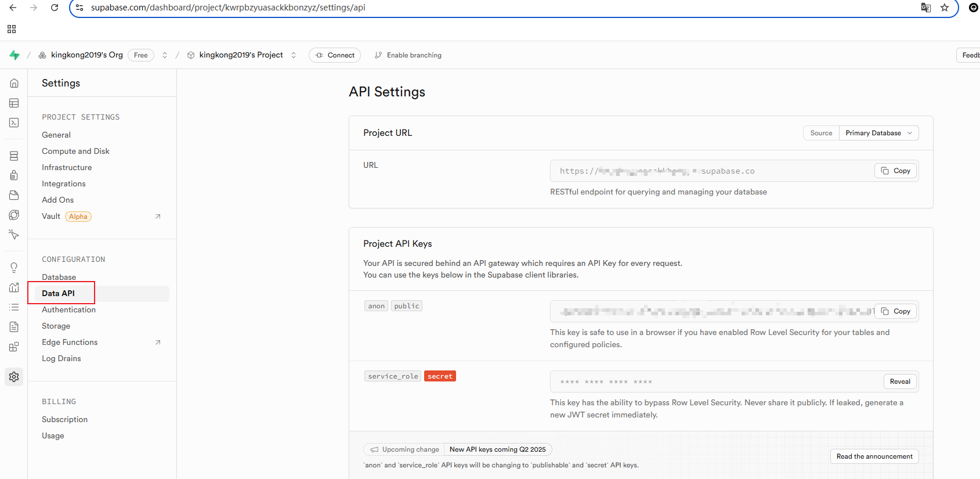This screenshot has width=980, height=479.
Task: Open the Storage bucket sidebar icon
Action: tap(14, 195)
